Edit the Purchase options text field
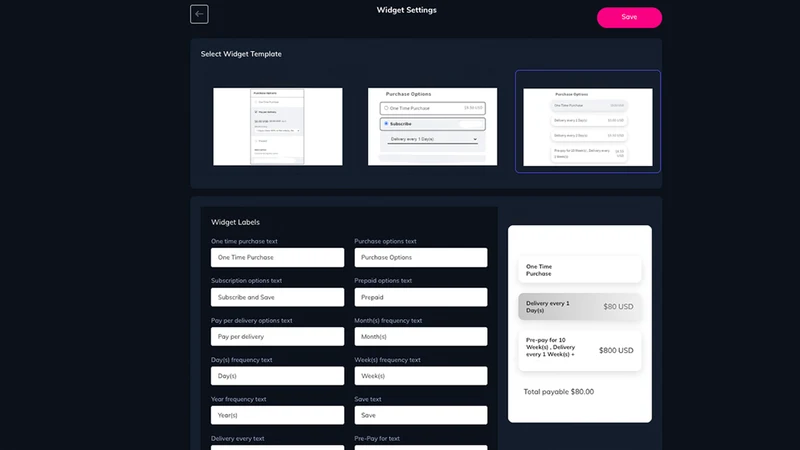The width and height of the screenshot is (800, 450). coord(420,258)
